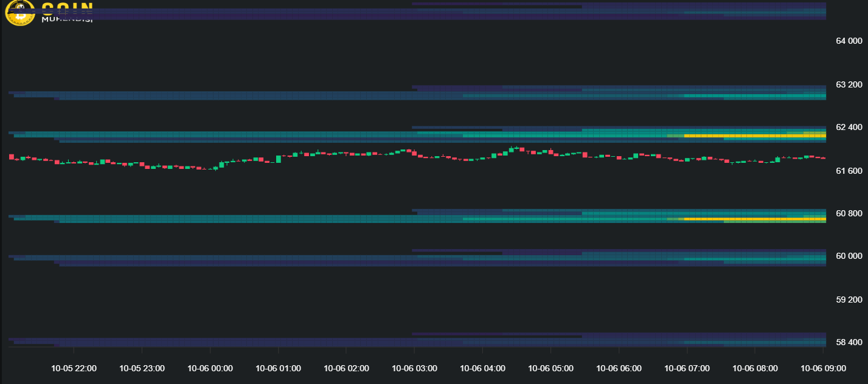Click the 59 200 price axis label
The height and width of the screenshot is (384, 868).
coord(849,300)
